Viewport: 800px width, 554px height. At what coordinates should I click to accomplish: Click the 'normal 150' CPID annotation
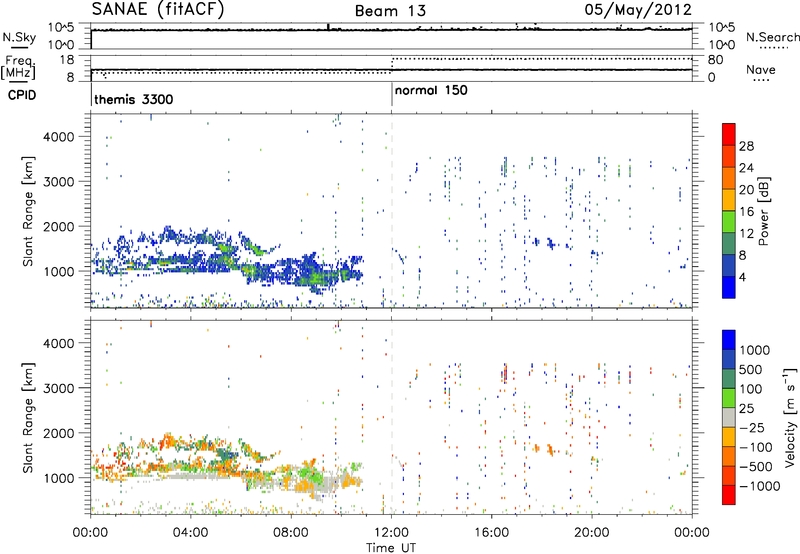point(431,90)
